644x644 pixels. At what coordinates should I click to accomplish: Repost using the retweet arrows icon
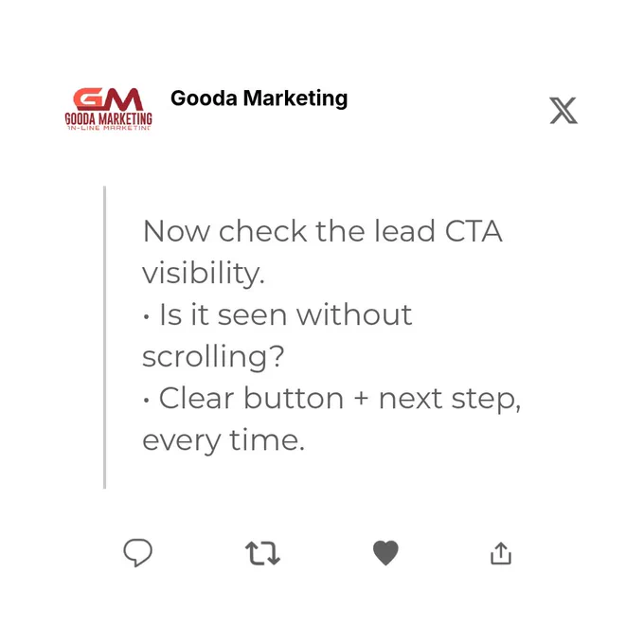tap(262, 553)
